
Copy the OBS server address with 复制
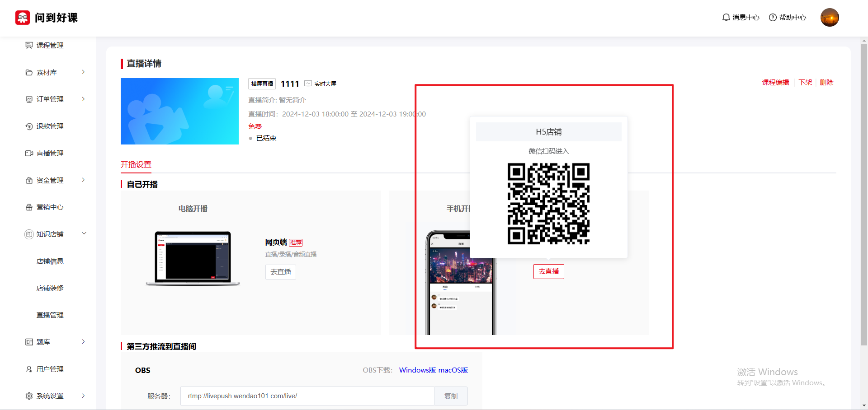pyautogui.click(x=451, y=396)
